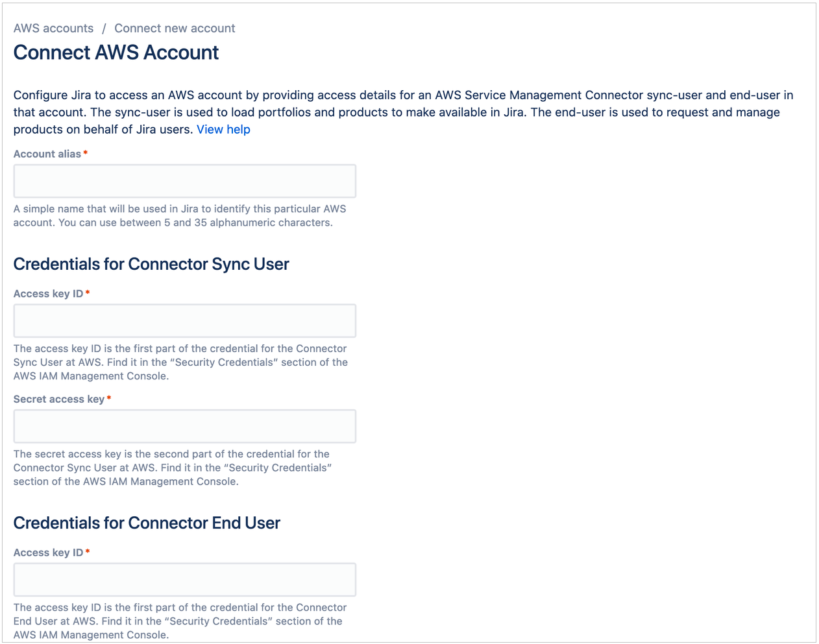The width and height of the screenshot is (819, 644).
Task: Click the Credentials for Connector Sync User heading
Action: click(151, 264)
